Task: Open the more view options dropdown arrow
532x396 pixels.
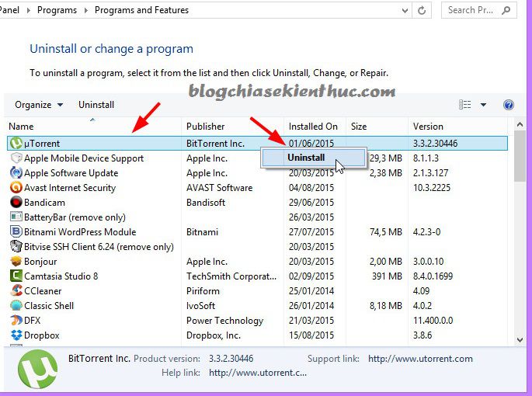Action: point(484,105)
